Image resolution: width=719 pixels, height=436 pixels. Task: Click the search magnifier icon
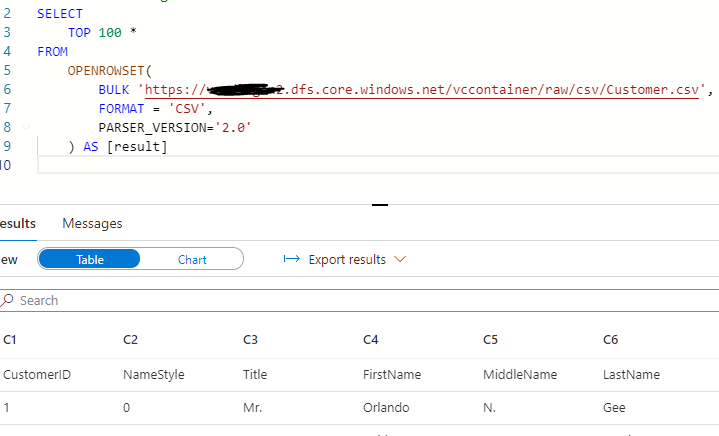tap(7, 300)
